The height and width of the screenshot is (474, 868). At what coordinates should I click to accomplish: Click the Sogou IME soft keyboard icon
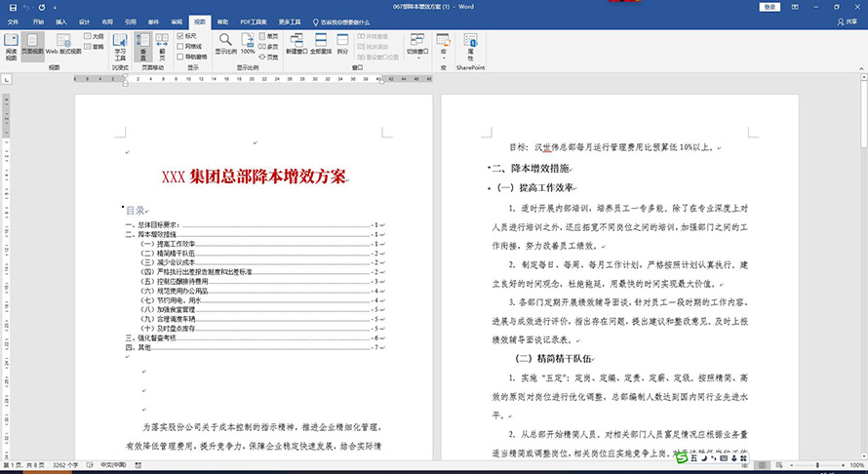coord(724,458)
